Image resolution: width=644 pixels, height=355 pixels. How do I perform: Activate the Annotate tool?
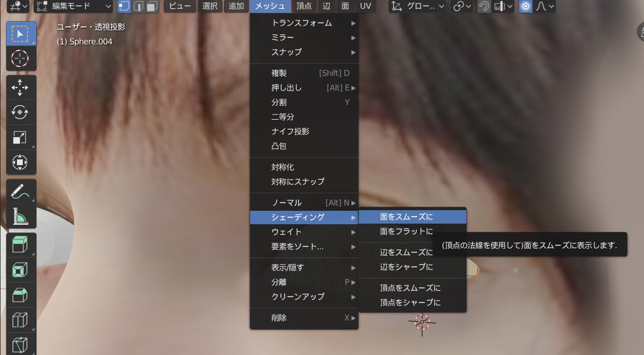pyautogui.click(x=20, y=190)
